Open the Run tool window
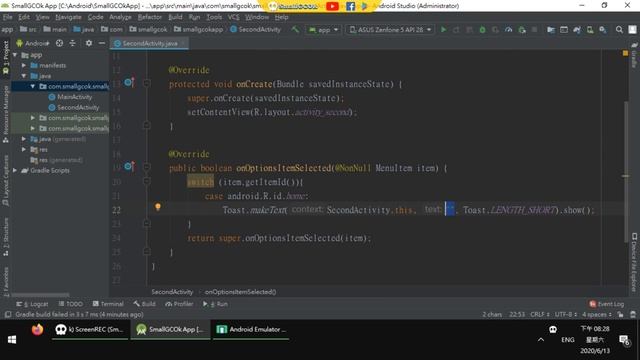 tap(216, 304)
